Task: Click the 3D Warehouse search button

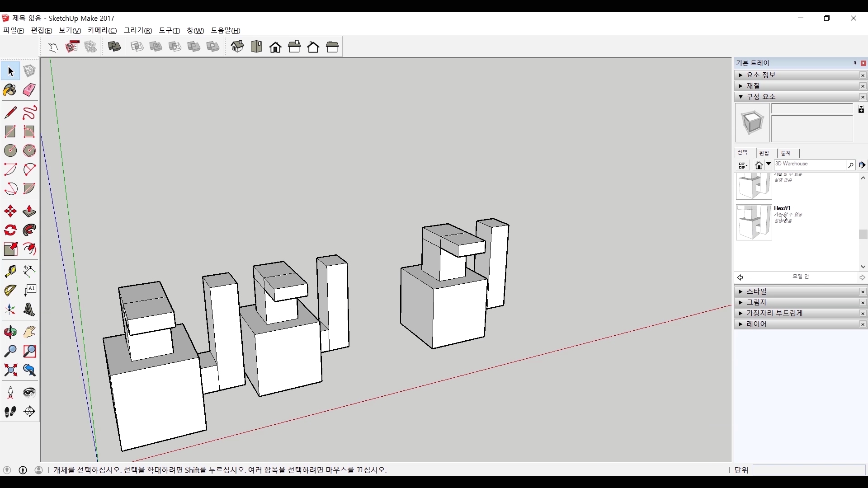Action: (850, 165)
